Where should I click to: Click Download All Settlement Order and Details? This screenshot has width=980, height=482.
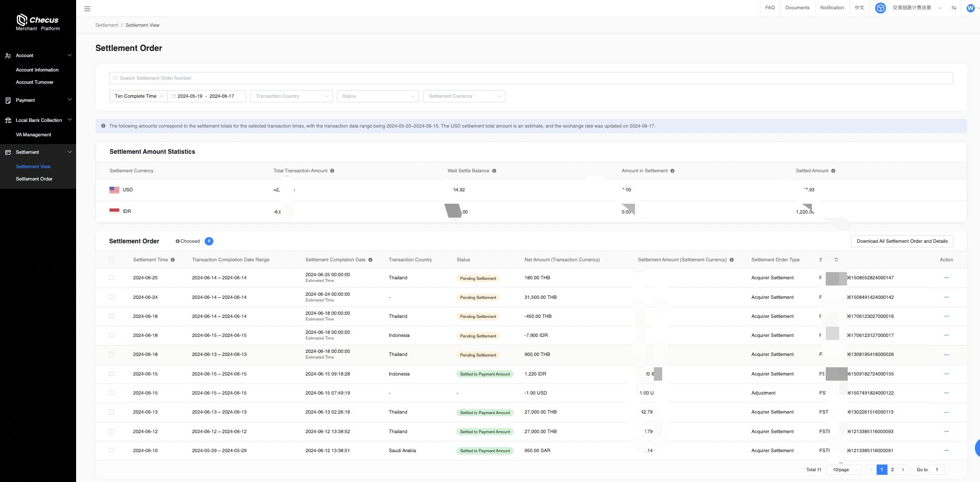pos(902,241)
